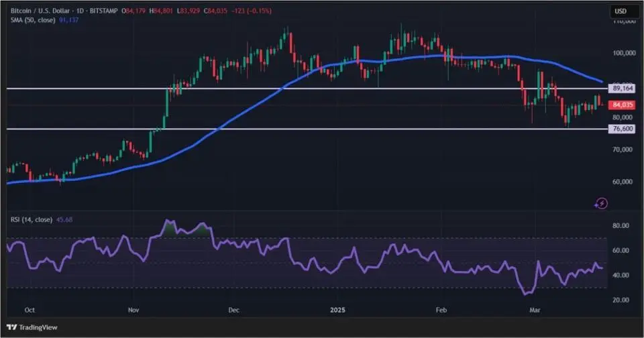Click the Feb label on time axis
Image resolution: width=644 pixels, height=338 pixels.
pyautogui.click(x=441, y=311)
